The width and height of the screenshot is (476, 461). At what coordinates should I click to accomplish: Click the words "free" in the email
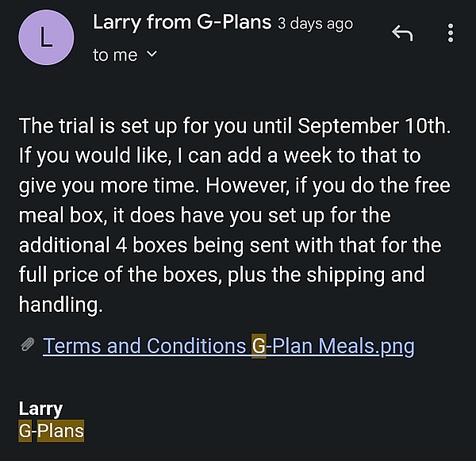[432, 185]
